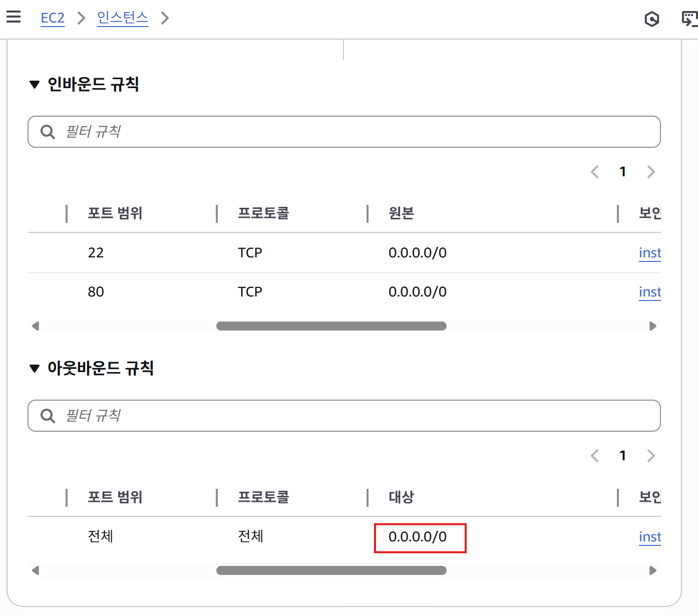Click the search icon in inbound filter
This screenshot has height=616, width=698.
tap(48, 132)
